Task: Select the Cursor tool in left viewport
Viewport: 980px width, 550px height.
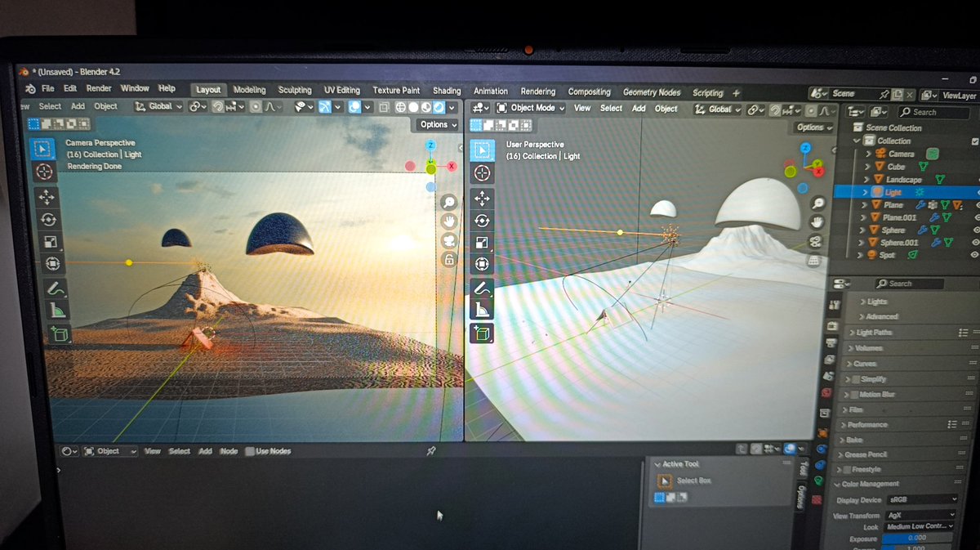Action: coord(44,171)
